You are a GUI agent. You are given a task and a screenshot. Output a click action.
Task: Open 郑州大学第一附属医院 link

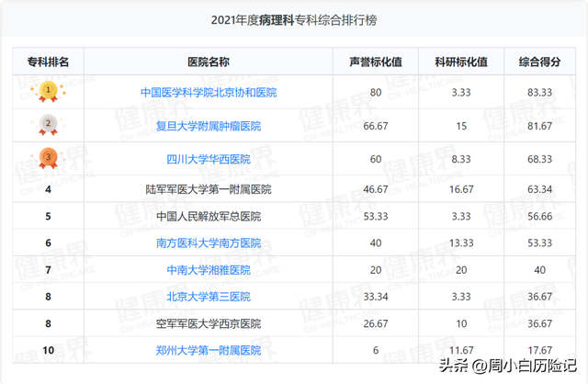209,350
